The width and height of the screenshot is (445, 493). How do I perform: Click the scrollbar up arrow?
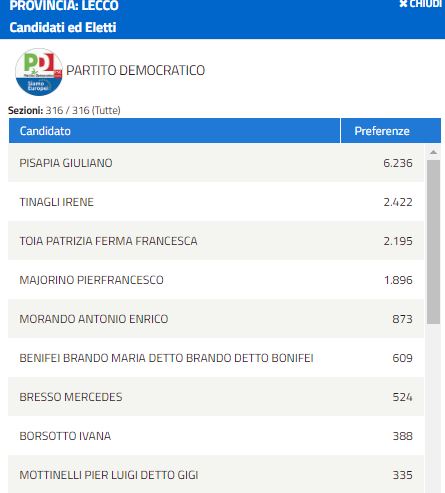(433, 152)
